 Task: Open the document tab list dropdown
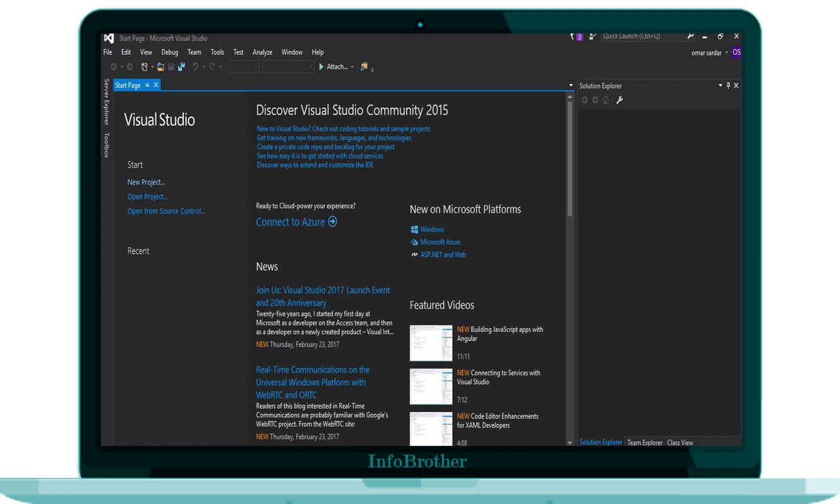coord(571,85)
